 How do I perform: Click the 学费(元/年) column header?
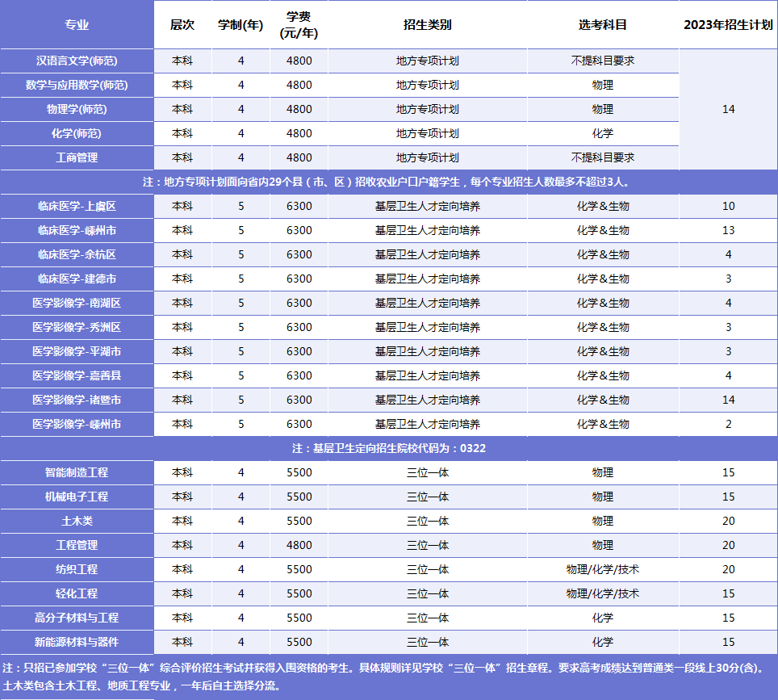point(299,24)
